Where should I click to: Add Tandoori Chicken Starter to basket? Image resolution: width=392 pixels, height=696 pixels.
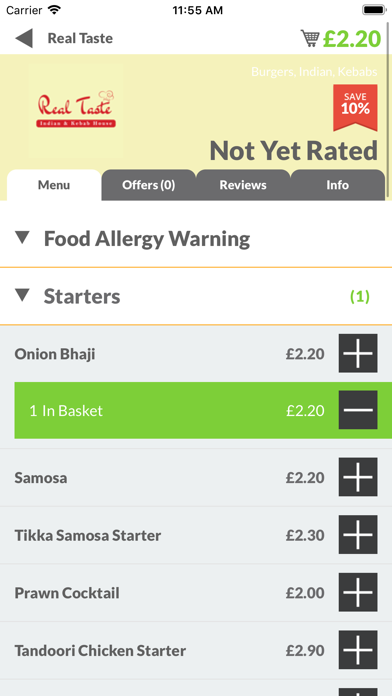click(358, 650)
